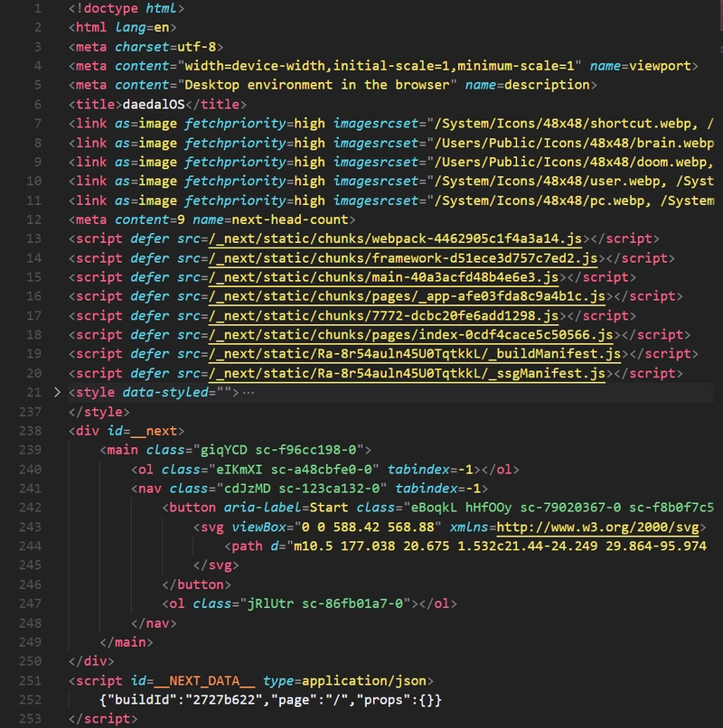Follow the _app-afe03fda8c9a4b1c.js link
The width and height of the screenshot is (723, 728).
click(x=407, y=296)
